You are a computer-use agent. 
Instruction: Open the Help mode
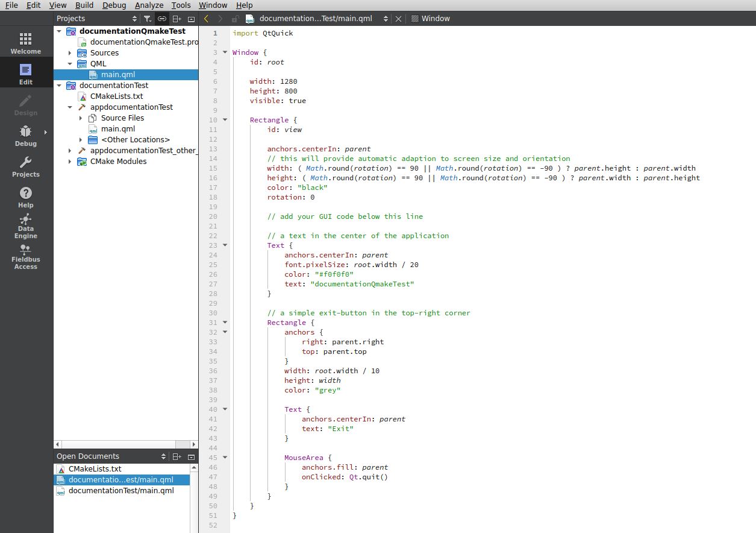(x=25, y=197)
